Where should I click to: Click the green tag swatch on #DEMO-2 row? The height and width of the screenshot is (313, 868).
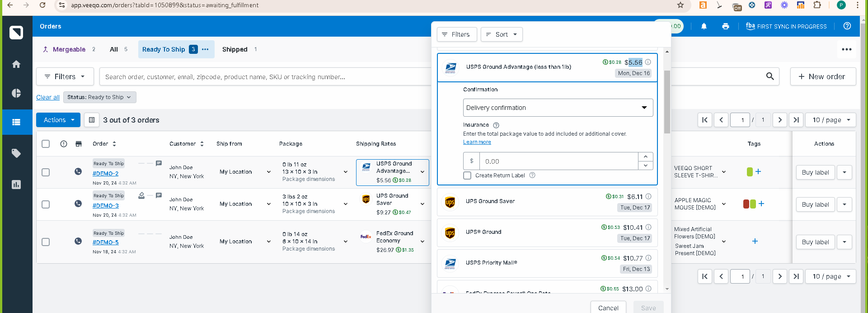750,172
